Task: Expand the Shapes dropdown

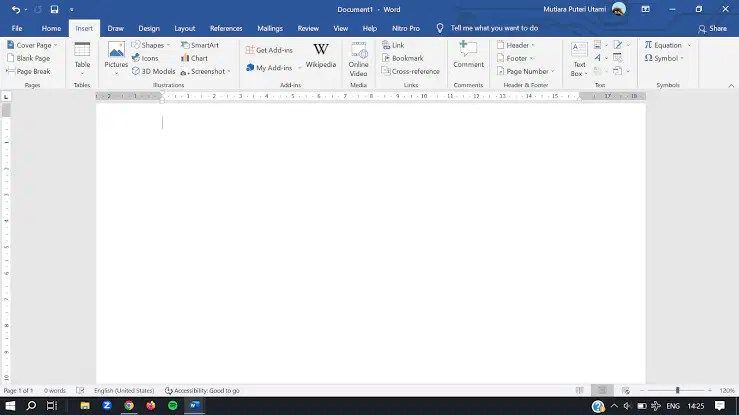Action: point(151,45)
